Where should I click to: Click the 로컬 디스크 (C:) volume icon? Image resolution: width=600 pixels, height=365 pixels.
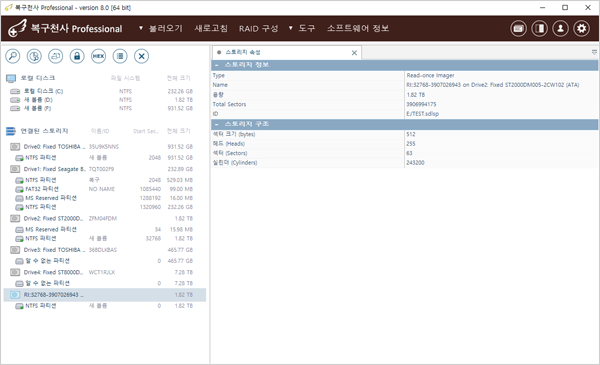point(15,91)
